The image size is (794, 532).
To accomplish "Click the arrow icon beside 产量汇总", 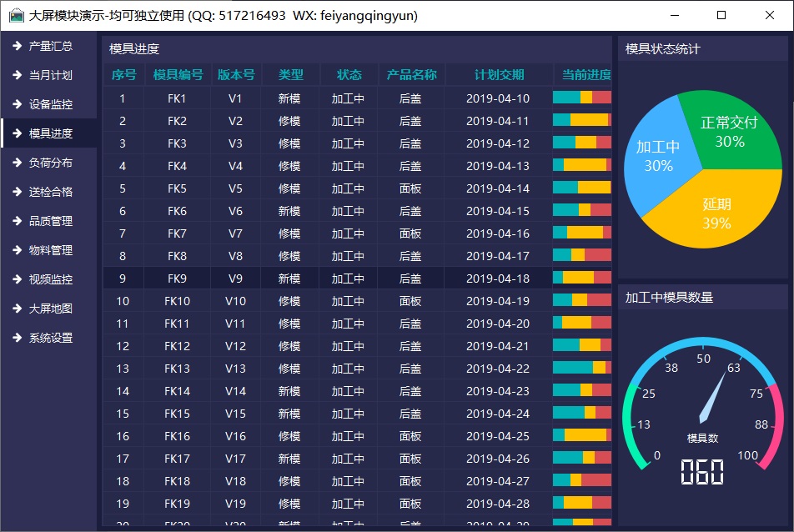I will 16,46.
